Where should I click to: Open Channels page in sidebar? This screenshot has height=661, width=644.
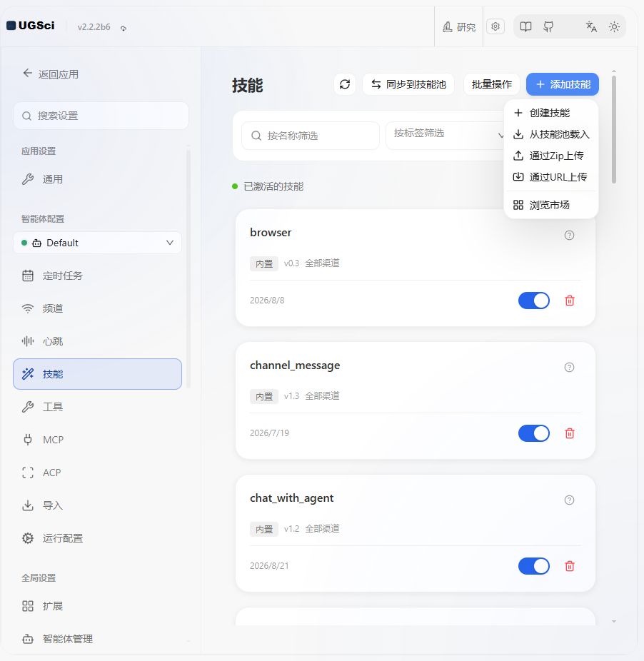tap(97, 308)
